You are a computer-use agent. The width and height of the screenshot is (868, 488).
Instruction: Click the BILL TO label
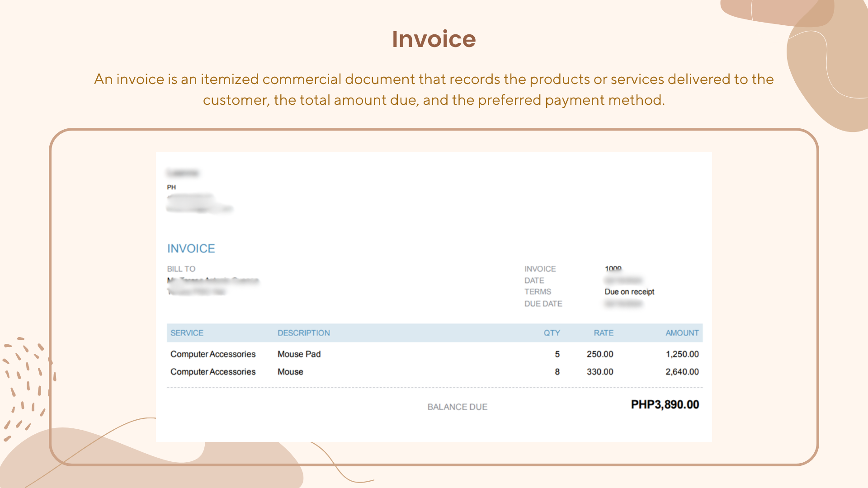pyautogui.click(x=181, y=269)
